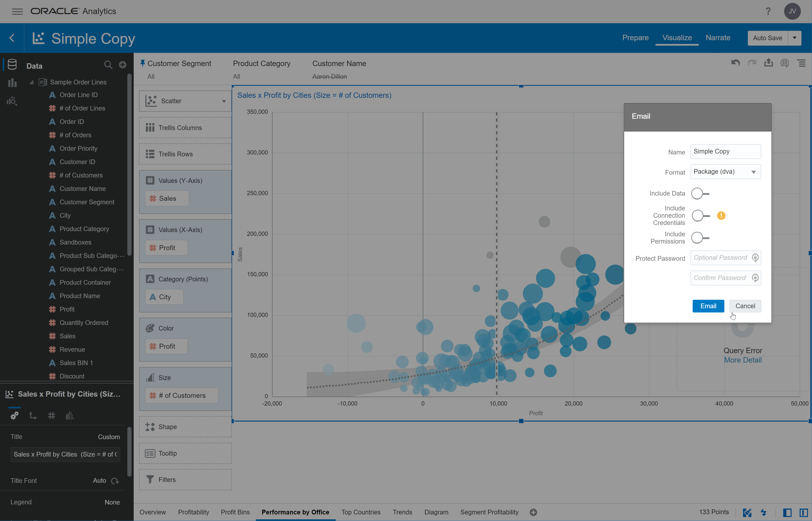The image size is (812, 521).
Task: Select Profit chip in Color section
Action: 166,346
